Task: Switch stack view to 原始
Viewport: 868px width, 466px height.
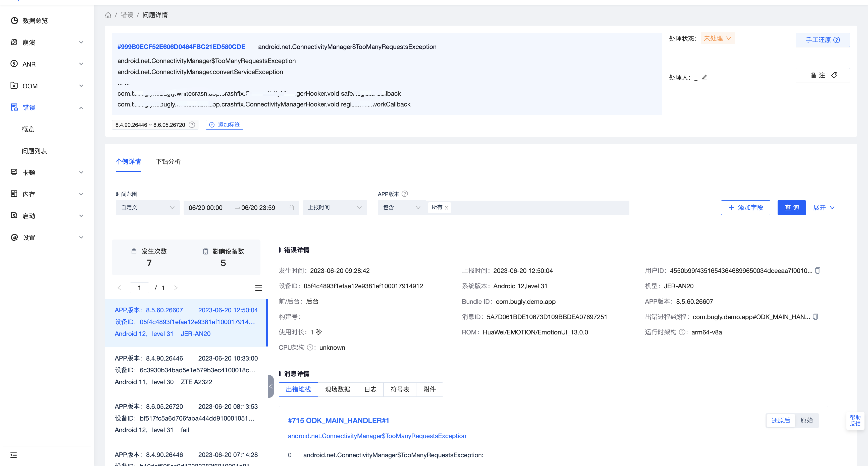Action: 806,421
